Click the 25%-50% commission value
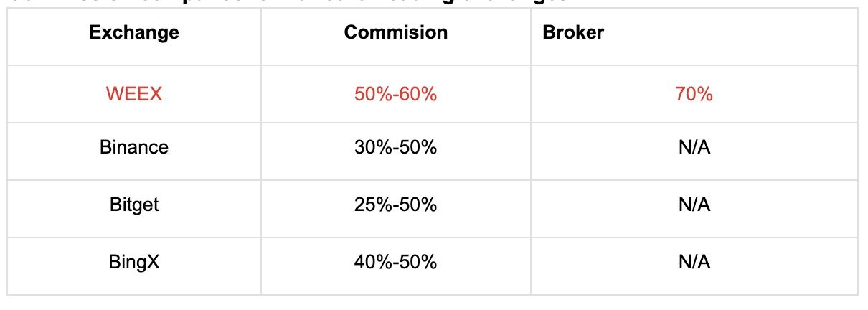This screenshot has width=868, height=310. pyautogui.click(x=395, y=205)
